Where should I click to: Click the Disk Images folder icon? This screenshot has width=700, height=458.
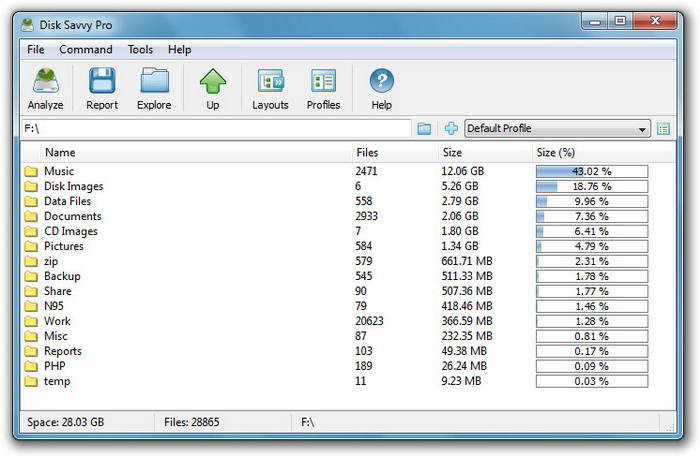pos(31,186)
